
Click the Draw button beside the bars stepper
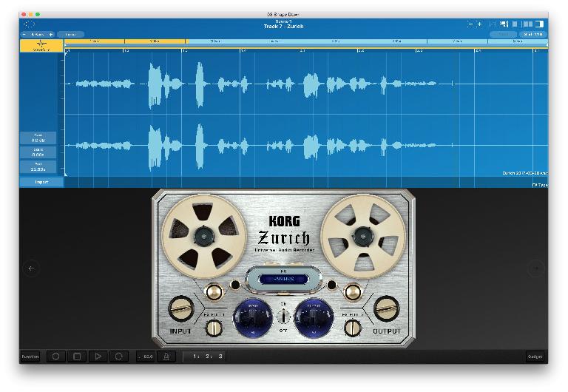[70, 35]
